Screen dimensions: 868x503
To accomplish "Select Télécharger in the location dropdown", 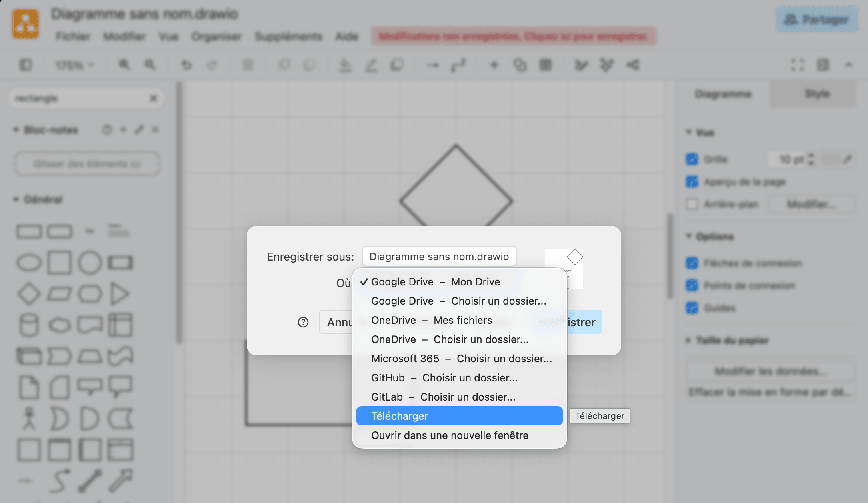I will click(x=459, y=416).
